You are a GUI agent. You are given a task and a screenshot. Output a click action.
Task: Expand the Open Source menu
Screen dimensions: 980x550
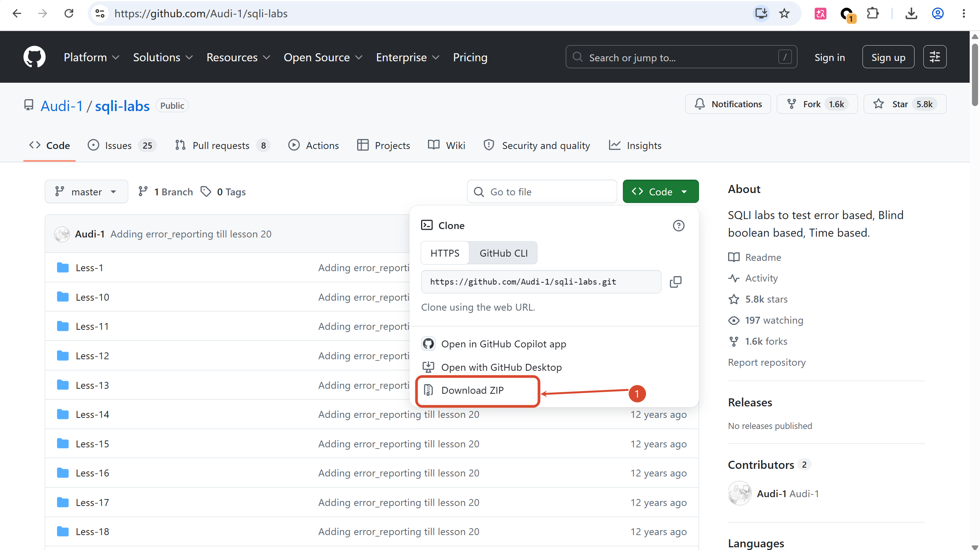coord(323,57)
